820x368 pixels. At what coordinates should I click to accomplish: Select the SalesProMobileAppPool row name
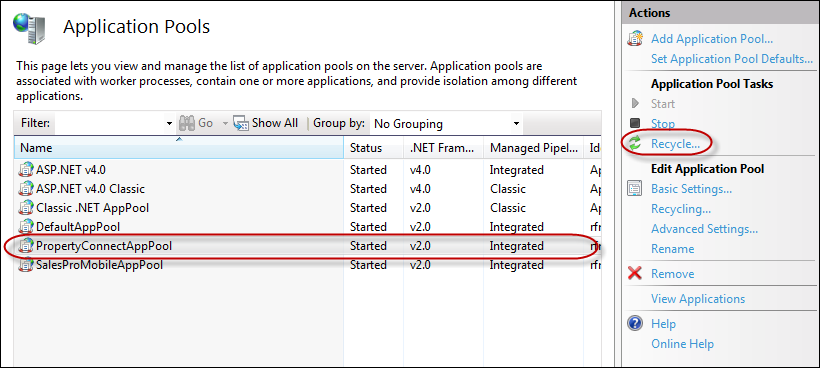[99, 265]
